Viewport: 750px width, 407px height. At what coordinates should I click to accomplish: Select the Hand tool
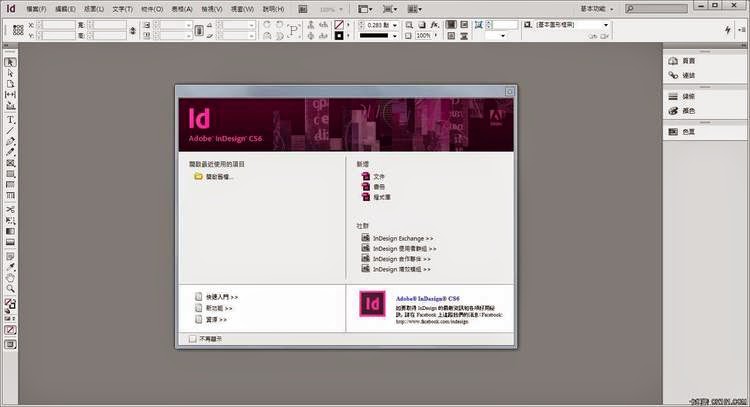(x=10, y=278)
